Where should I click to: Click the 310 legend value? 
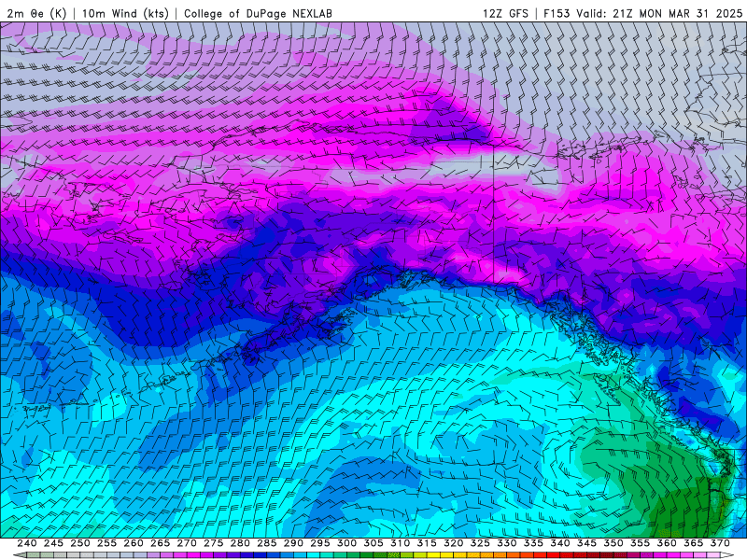(x=401, y=543)
